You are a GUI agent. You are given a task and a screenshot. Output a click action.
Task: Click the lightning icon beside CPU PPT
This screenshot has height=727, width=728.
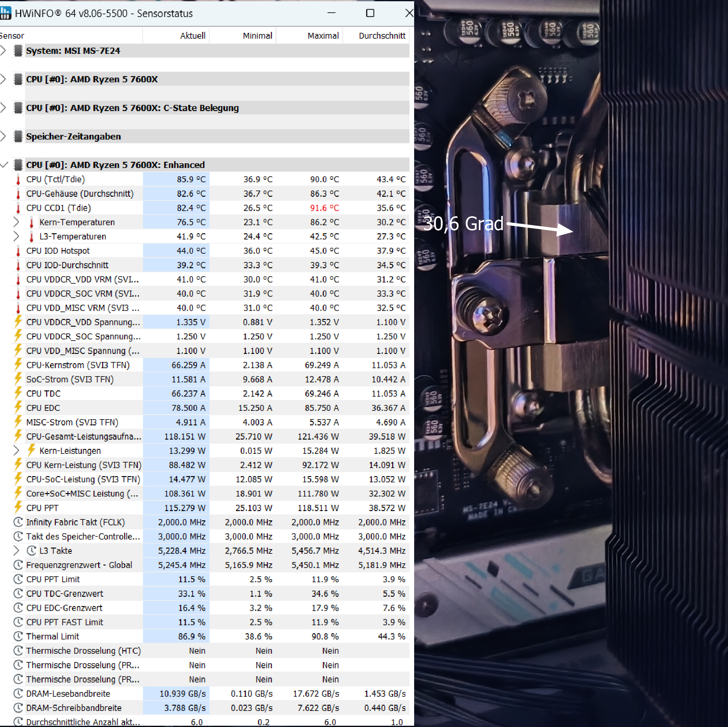[18, 507]
